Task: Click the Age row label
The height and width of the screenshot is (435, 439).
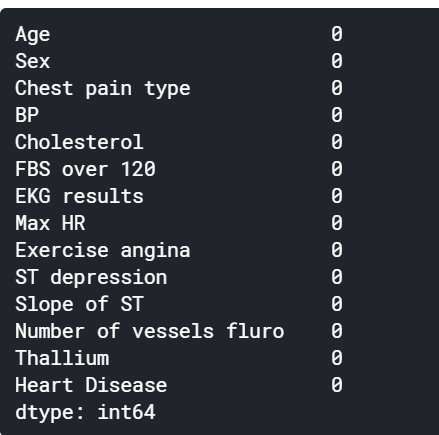Action: click(33, 35)
